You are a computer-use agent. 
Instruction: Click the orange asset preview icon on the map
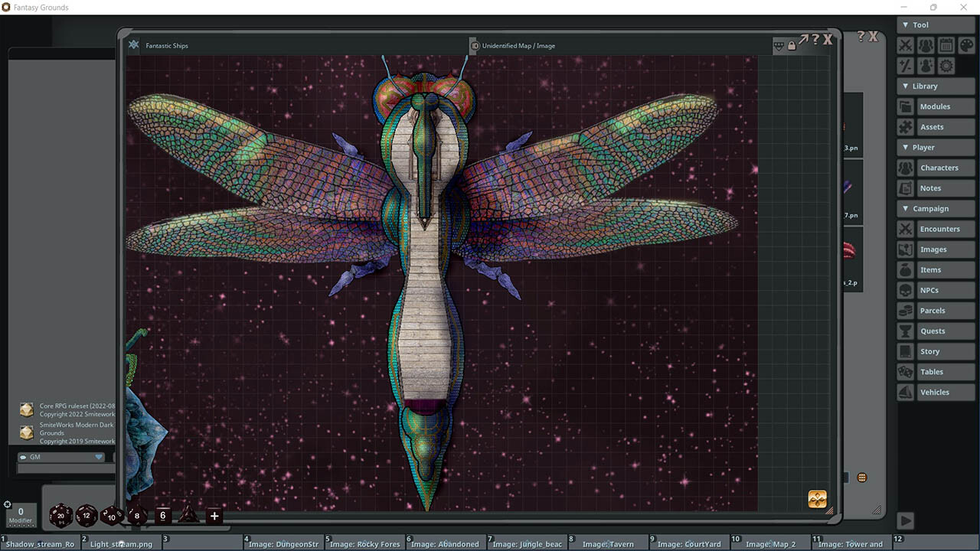click(x=817, y=498)
